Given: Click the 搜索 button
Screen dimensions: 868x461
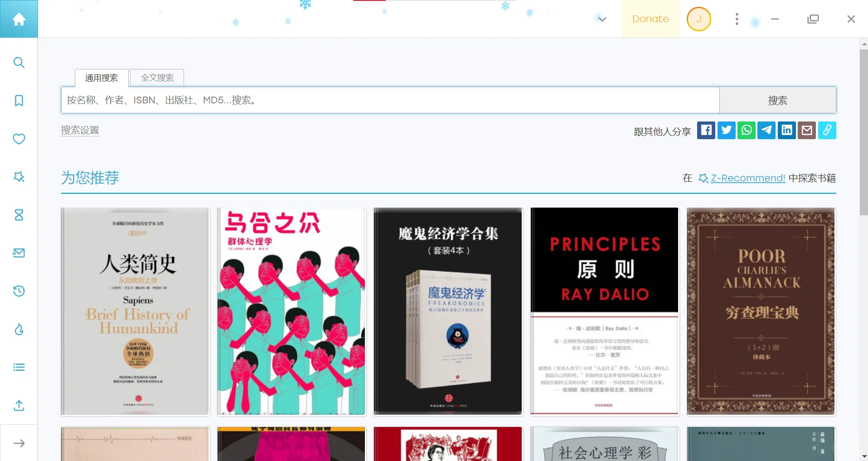Looking at the screenshot, I should (778, 100).
